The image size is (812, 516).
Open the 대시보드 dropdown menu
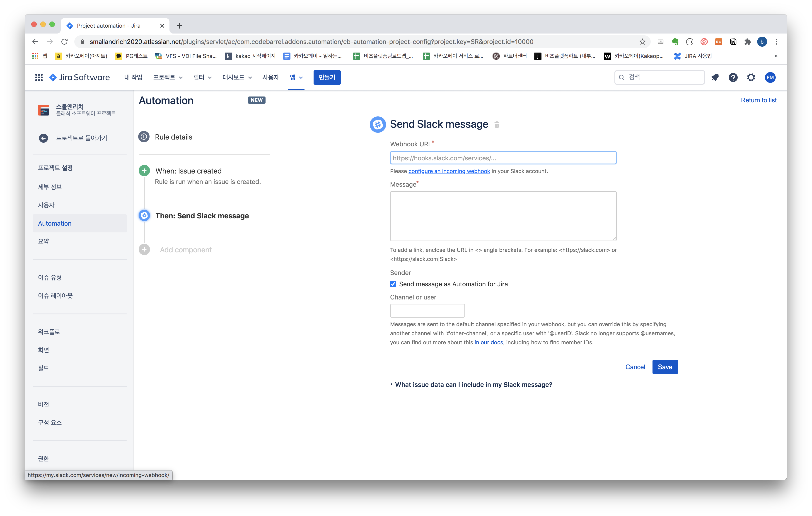coord(237,77)
